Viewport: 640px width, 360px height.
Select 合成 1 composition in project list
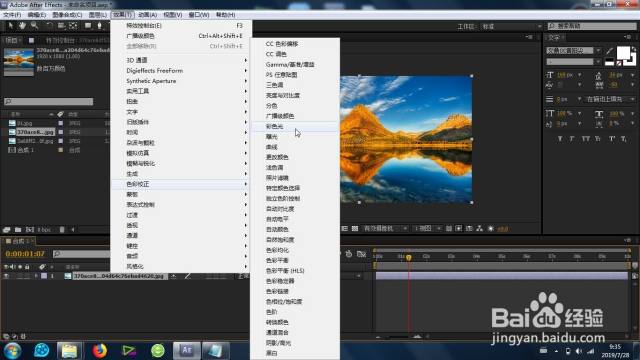coord(25,150)
